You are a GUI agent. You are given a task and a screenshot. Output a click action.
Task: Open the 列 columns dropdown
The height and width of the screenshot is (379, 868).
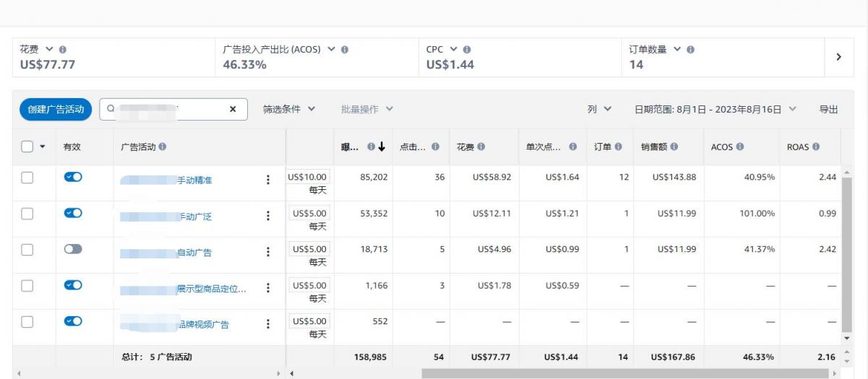[599, 110]
